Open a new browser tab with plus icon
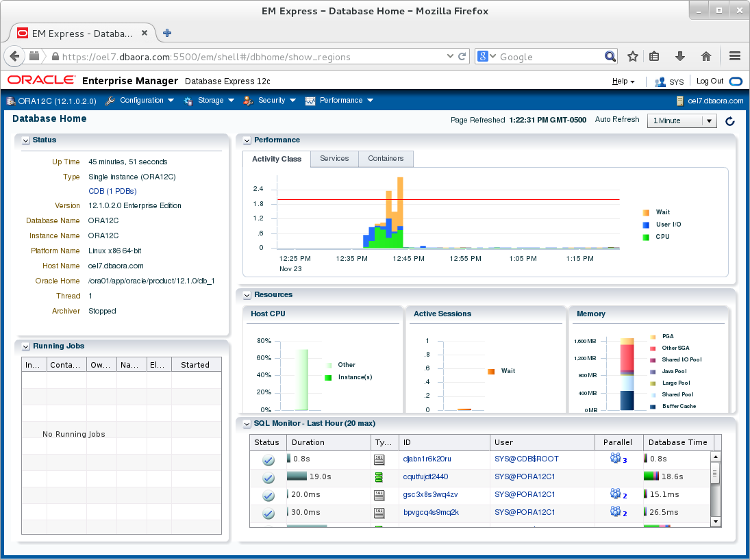750x560 pixels. [x=167, y=33]
